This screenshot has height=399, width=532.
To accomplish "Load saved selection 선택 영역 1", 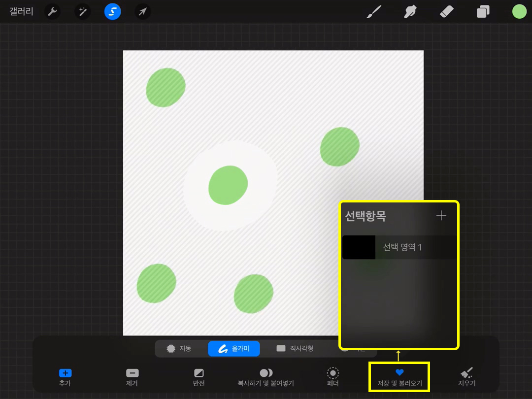I will click(399, 247).
